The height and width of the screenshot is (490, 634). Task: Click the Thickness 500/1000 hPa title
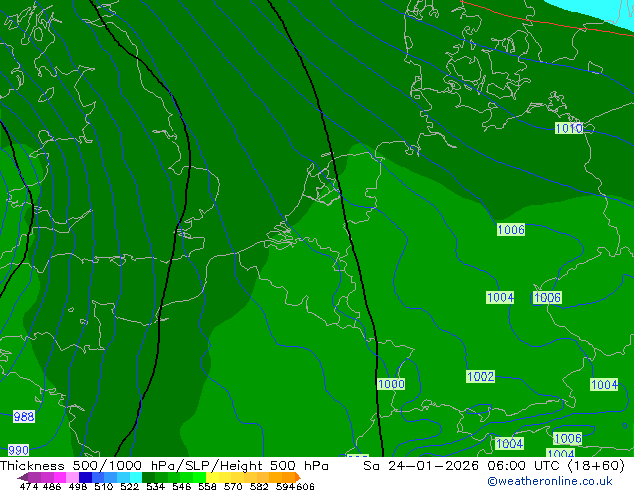coord(89,466)
